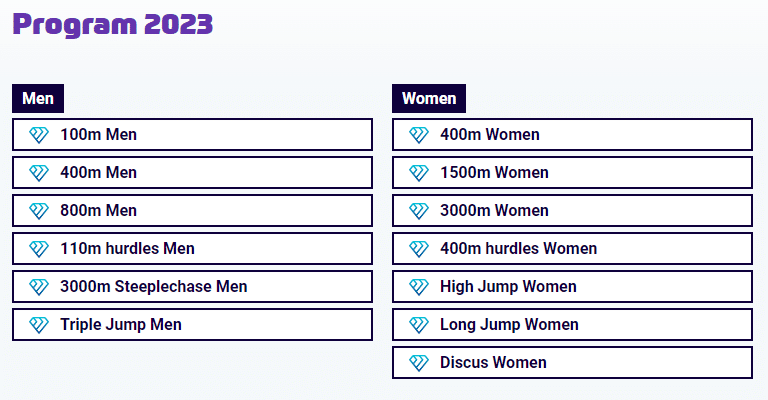Choose the Triple Jump Men label
768x400 pixels.
(121, 325)
